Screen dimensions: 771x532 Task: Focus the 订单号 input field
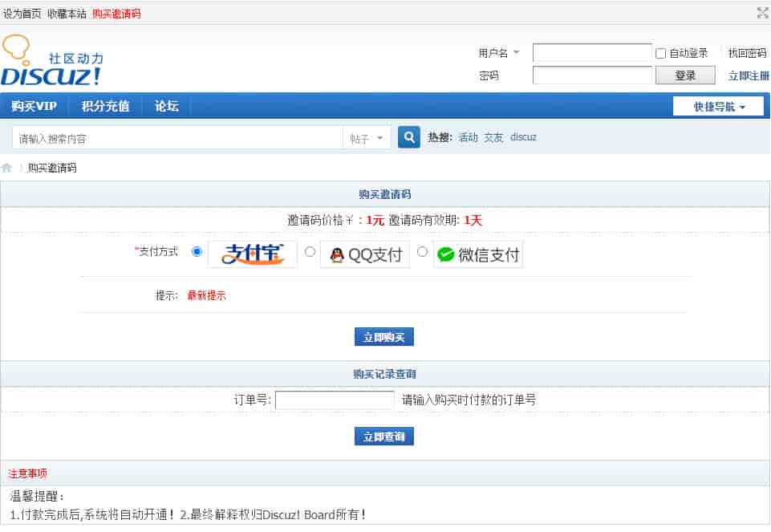click(x=335, y=400)
